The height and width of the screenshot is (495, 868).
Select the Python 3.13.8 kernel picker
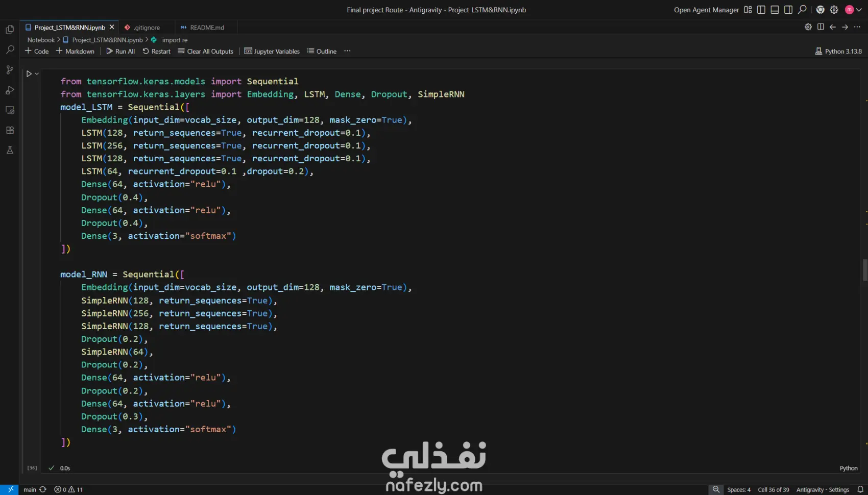(838, 51)
